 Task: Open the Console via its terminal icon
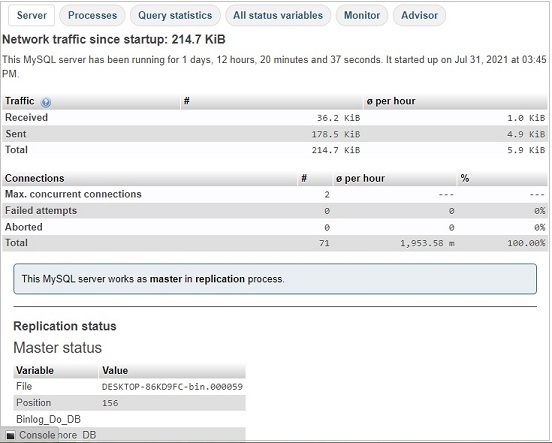pos(11,436)
